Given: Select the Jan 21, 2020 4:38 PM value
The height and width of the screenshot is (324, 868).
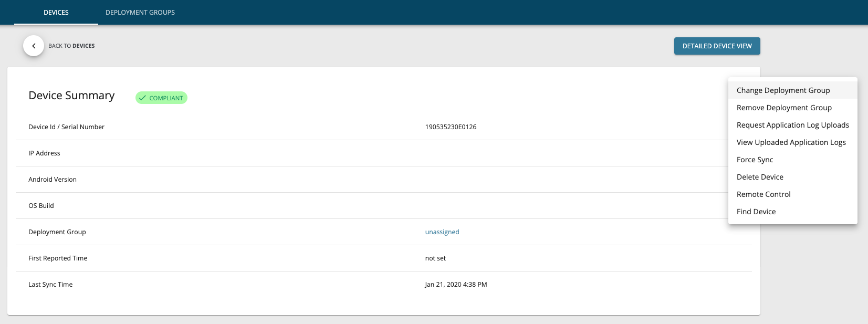Looking at the screenshot, I should [x=456, y=285].
